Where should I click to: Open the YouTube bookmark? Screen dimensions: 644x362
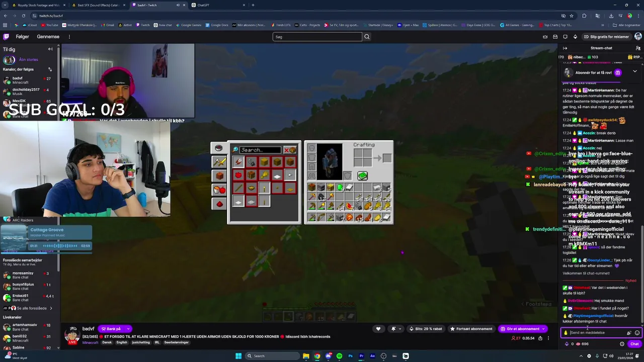pyautogui.click(x=49, y=25)
